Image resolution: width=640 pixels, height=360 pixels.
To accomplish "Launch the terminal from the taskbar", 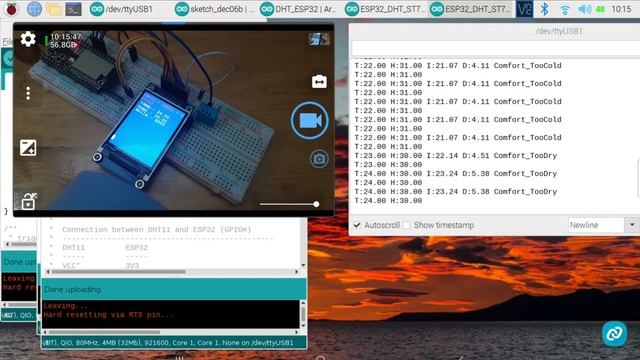I will pyautogui.click(x=73, y=9).
